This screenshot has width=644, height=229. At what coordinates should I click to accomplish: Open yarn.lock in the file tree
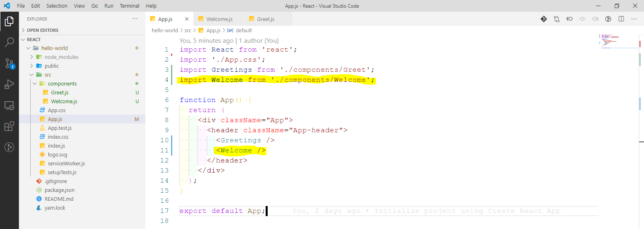point(55,208)
